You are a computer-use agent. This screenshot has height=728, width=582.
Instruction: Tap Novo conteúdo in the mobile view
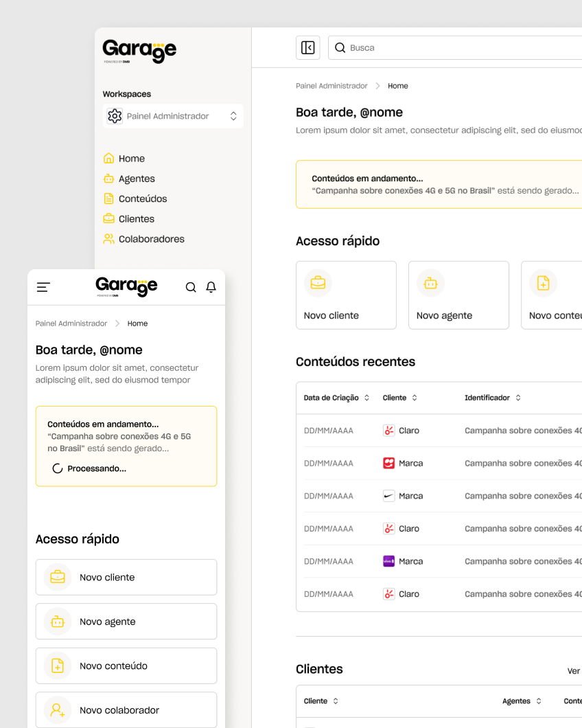pyautogui.click(x=126, y=666)
